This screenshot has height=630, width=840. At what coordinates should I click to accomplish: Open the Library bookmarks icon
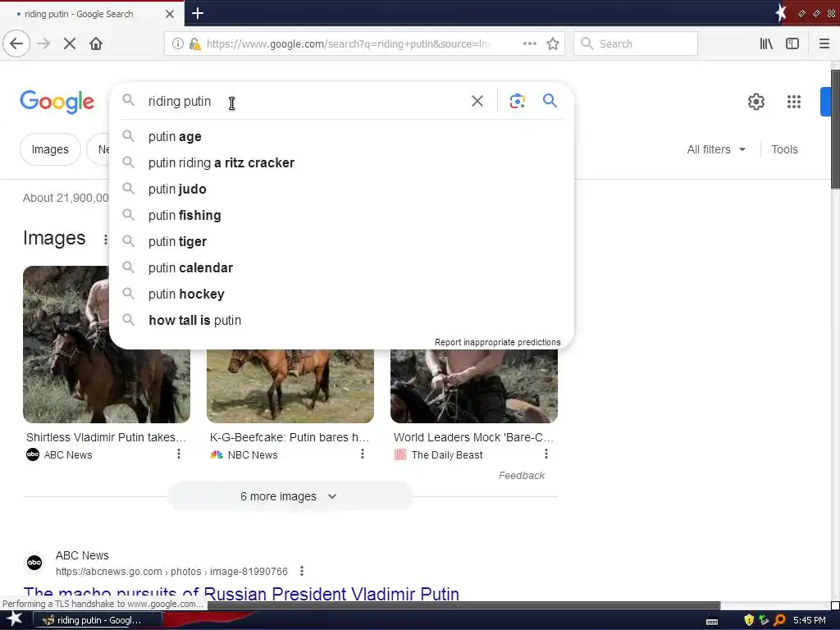point(766,43)
